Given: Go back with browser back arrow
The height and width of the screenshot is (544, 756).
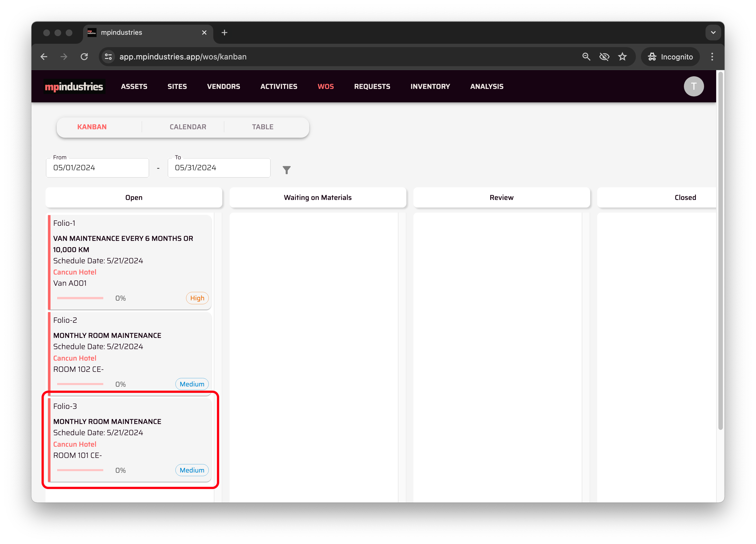Looking at the screenshot, I should 44,57.
